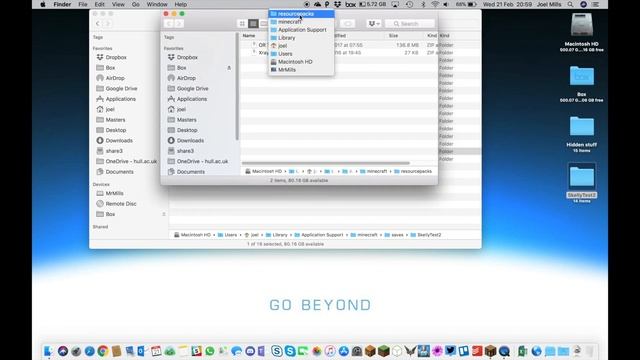640x360 pixels.
Task: Open Spotlight search in the menu bar
Action: coord(570,4)
